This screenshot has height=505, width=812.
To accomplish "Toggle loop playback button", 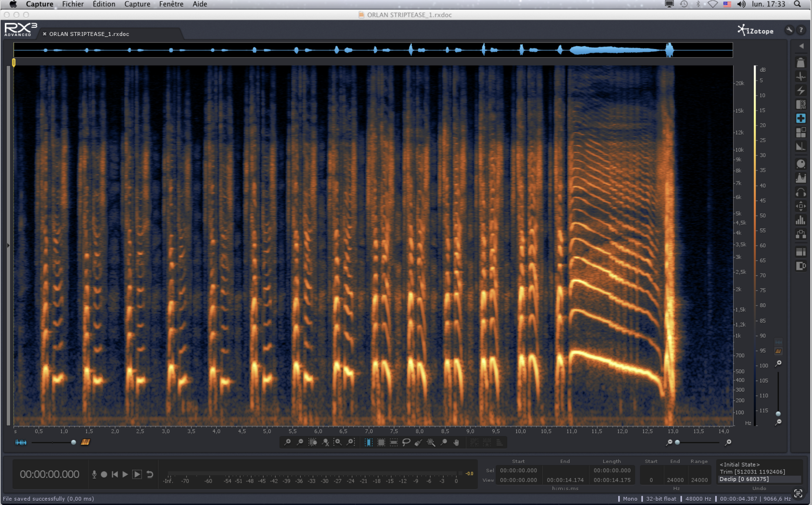I will point(150,474).
